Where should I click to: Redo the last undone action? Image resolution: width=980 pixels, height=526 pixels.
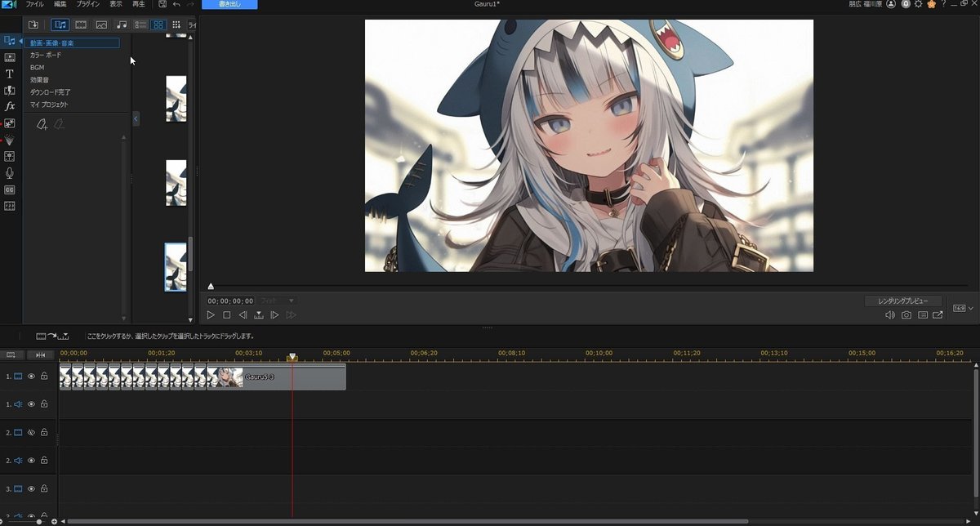[190, 4]
